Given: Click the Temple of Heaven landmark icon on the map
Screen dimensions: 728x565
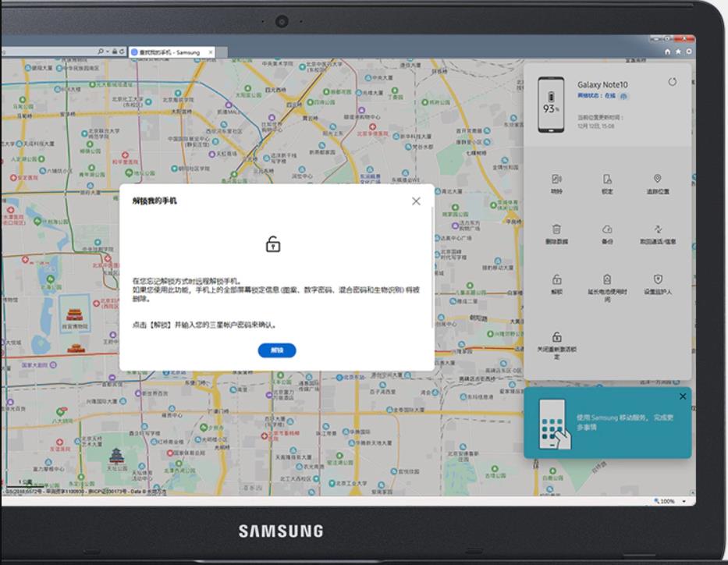Looking at the screenshot, I should [x=116, y=456].
